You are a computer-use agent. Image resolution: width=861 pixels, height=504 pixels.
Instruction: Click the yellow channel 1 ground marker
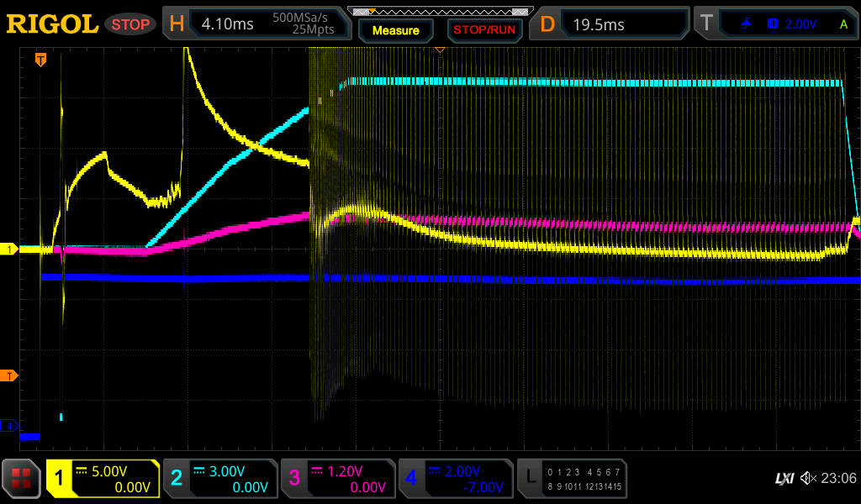(x=8, y=249)
